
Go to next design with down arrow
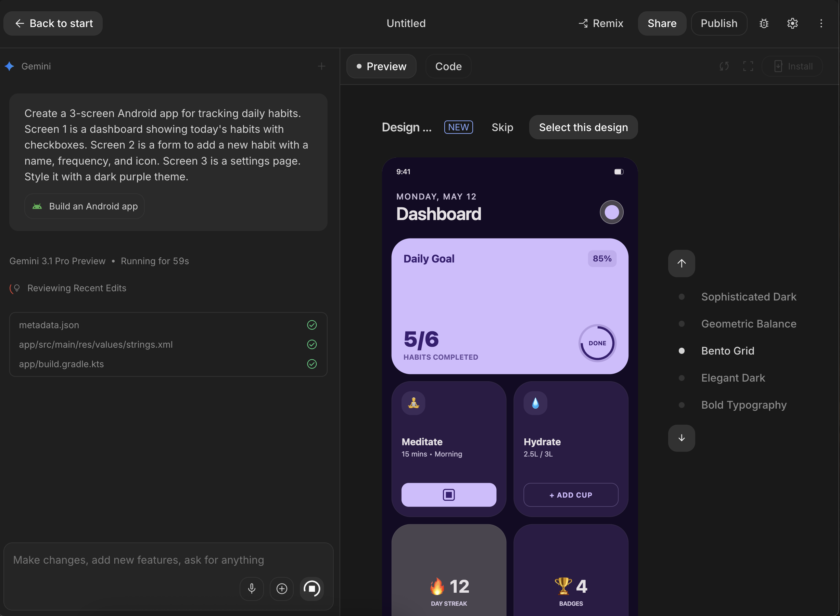[x=682, y=438]
